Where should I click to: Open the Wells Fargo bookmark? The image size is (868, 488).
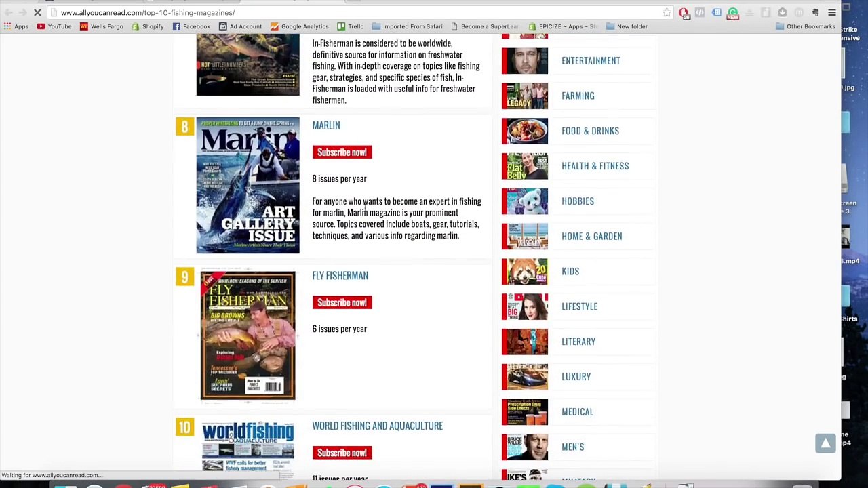tap(101, 26)
